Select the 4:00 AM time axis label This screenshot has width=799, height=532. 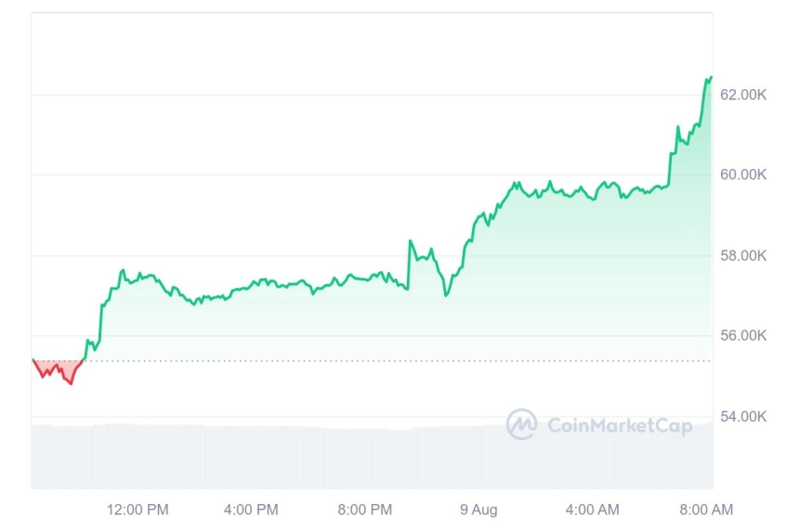(592, 510)
